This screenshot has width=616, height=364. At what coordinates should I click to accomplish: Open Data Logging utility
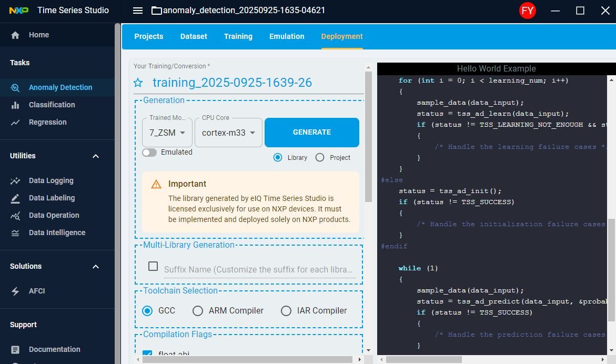coord(57,180)
